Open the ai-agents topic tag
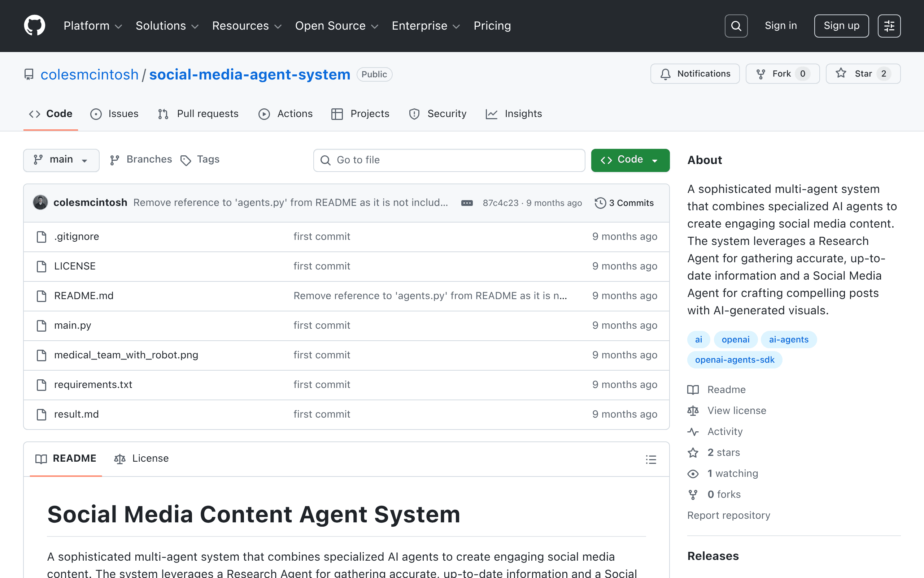Viewport: 924px width, 578px height. coord(788,340)
